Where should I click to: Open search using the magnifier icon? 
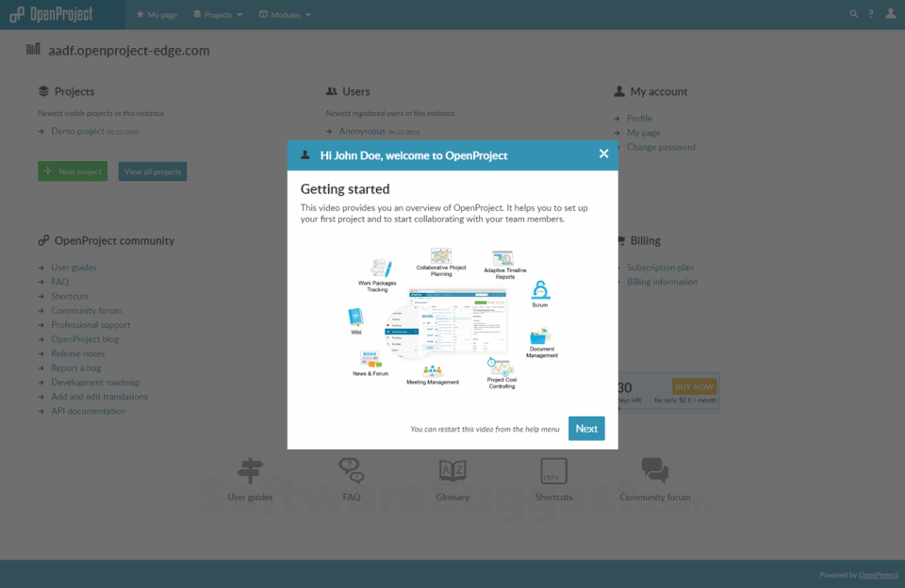(853, 14)
